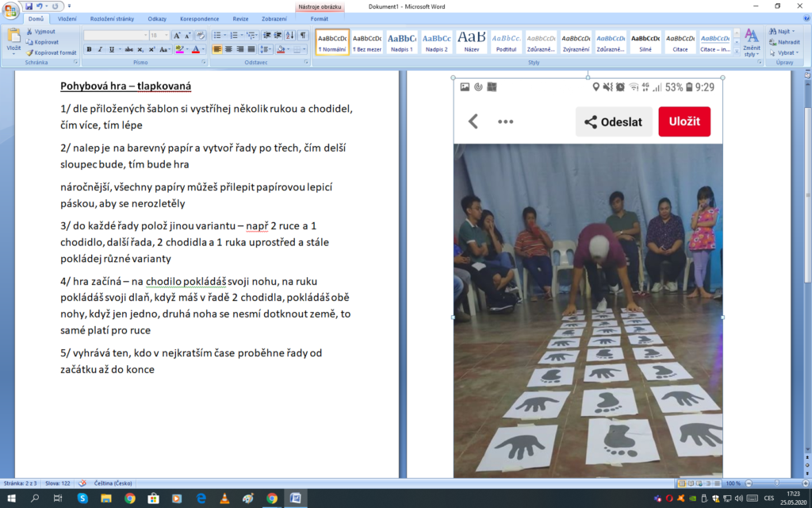Click the Stránka: 2 z 3 page indicator
812x508 pixels.
pyautogui.click(x=20, y=483)
